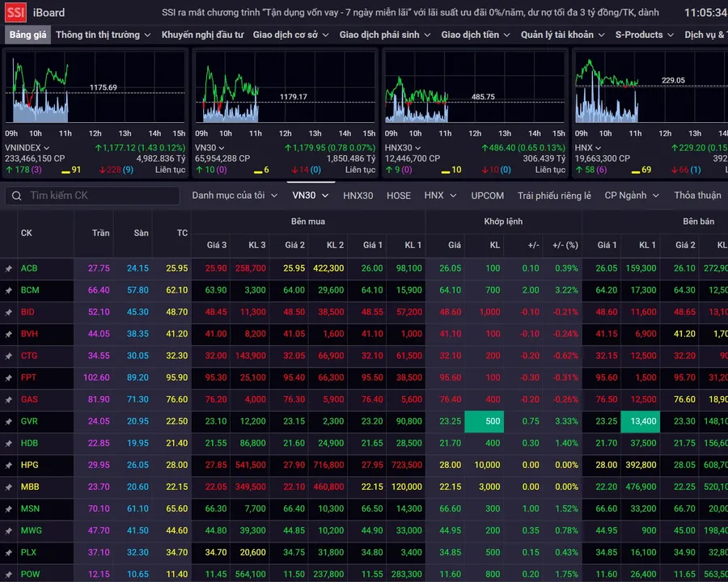Pin the HPG stock row

click(8, 466)
